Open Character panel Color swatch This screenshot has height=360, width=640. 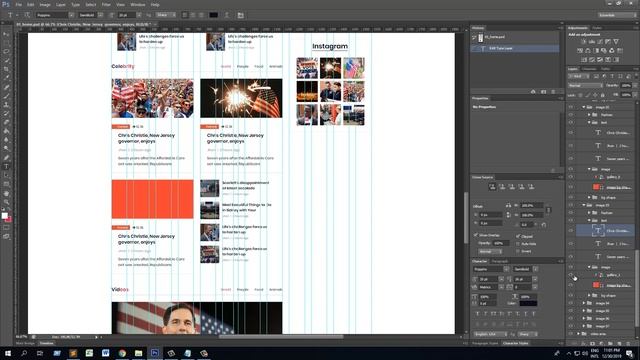coord(528,303)
